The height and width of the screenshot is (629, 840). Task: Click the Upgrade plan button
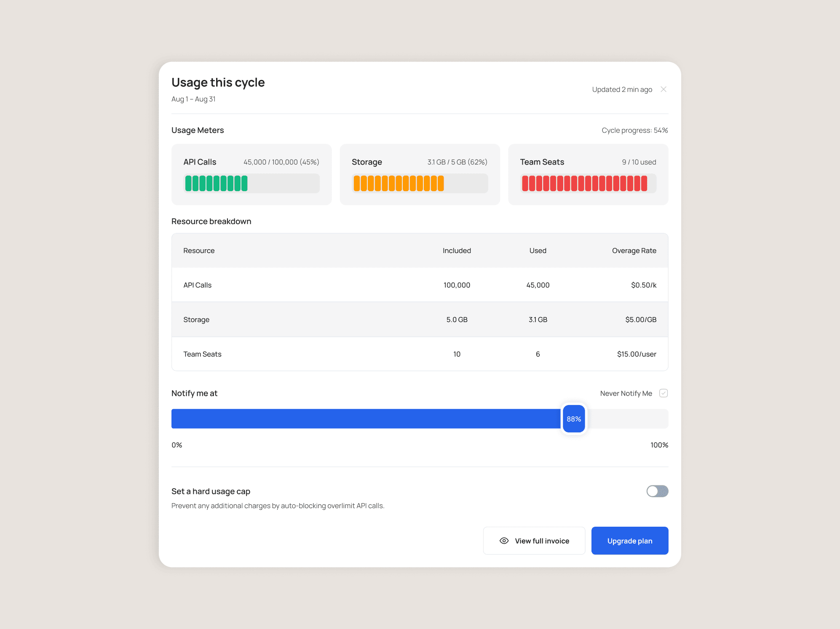coord(630,541)
